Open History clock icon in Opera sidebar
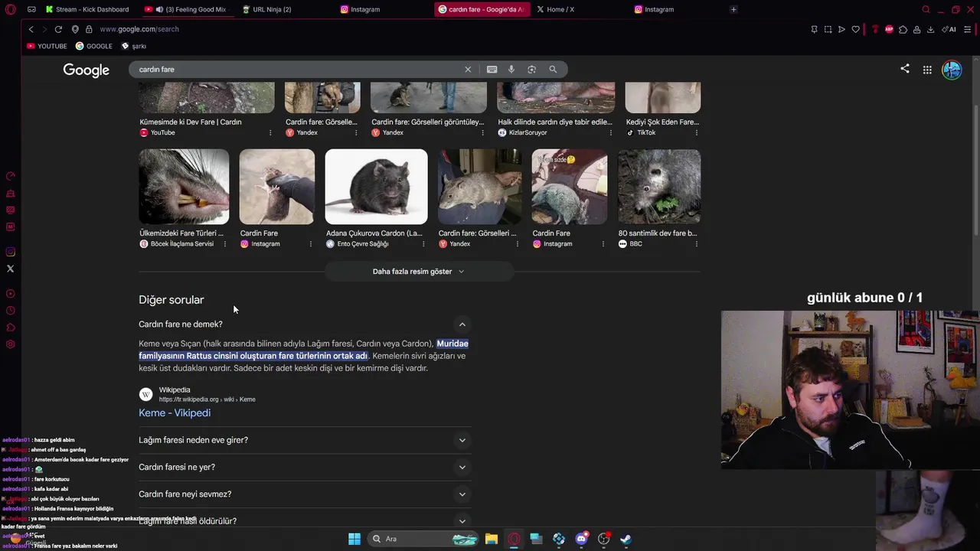 pos(10,311)
